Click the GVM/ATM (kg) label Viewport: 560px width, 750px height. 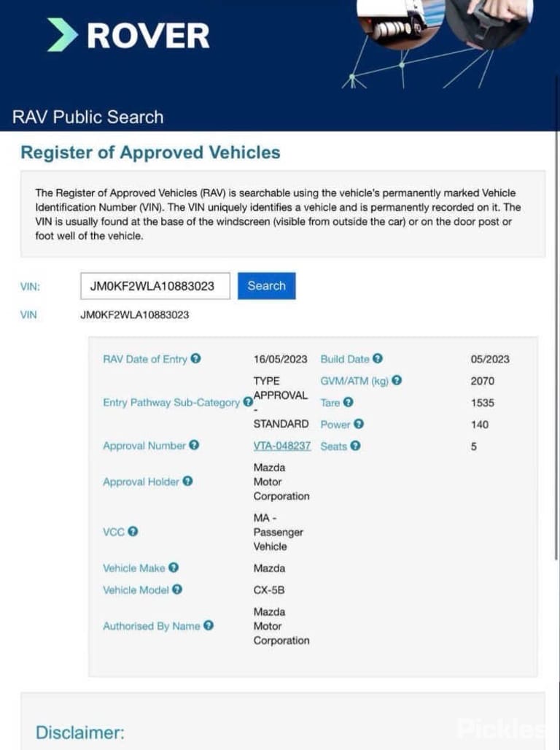point(354,382)
